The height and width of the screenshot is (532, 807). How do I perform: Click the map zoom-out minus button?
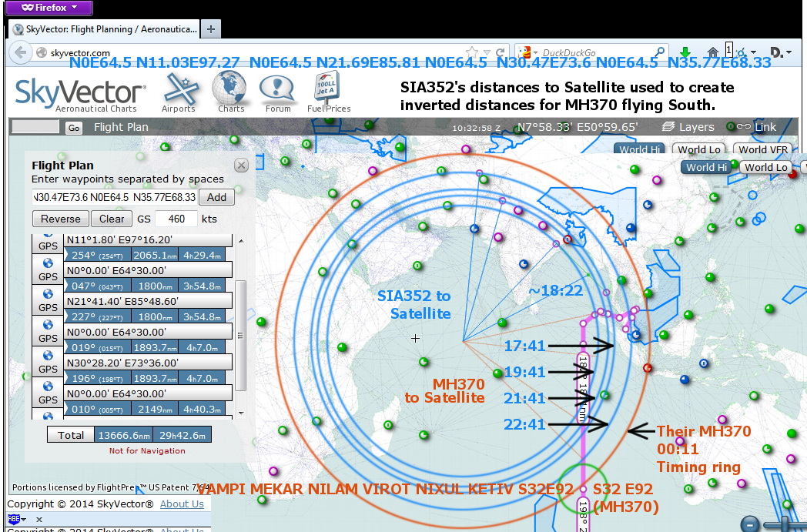click(x=750, y=524)
